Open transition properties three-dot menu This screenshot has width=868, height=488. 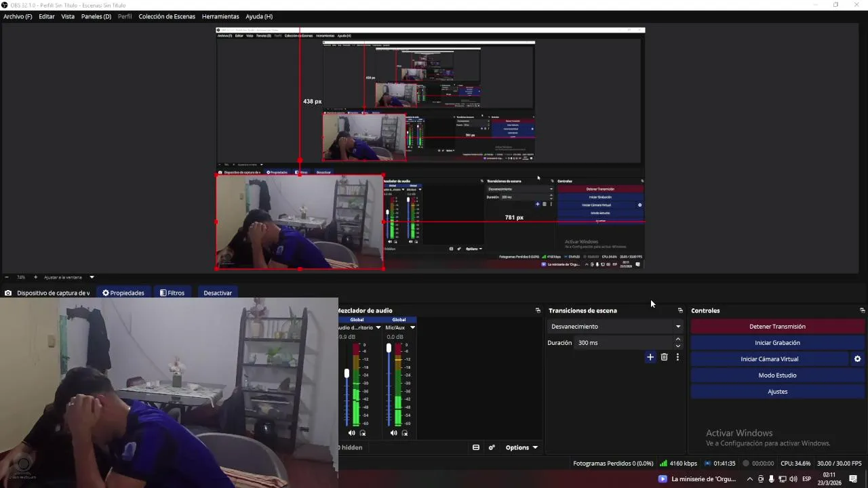point(677,357)
